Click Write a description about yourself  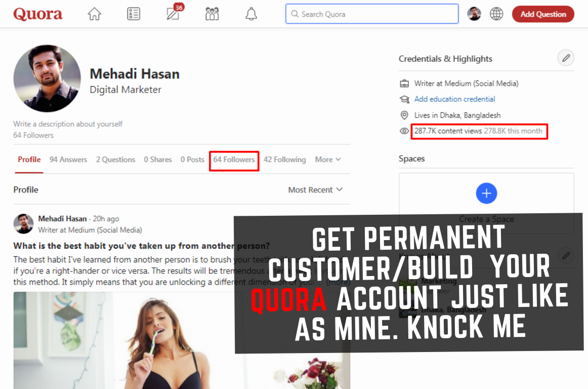68,124
